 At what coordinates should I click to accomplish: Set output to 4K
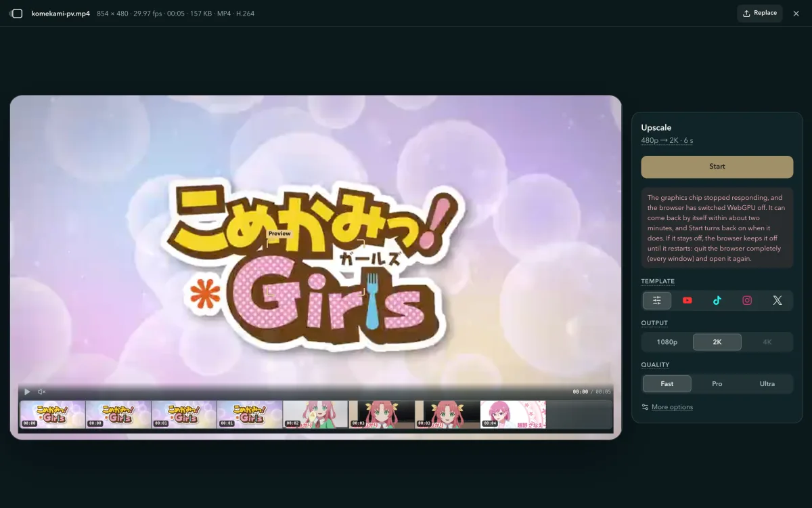pos(767,342)
